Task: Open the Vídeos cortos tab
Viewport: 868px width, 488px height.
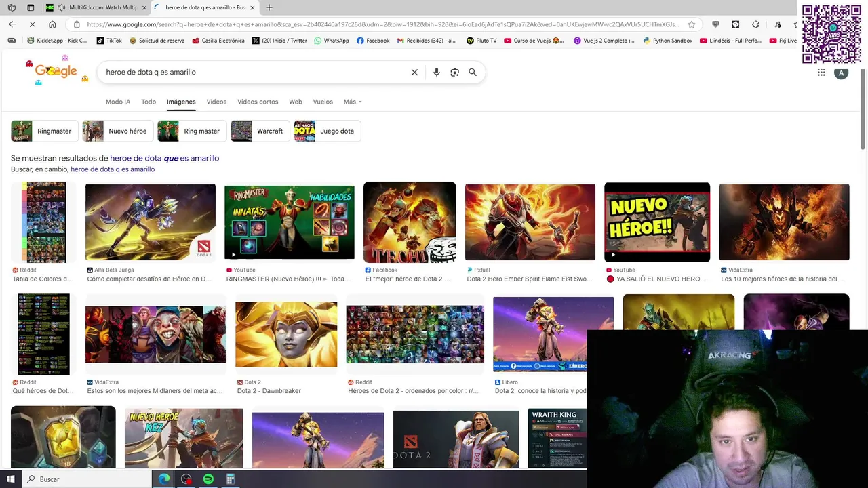Action: pos(258,102)
